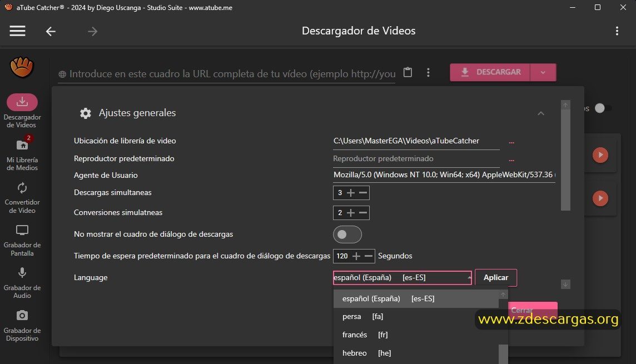The image size is (636, 364).
Task: Play the first video in background list
Action: click(x=600, y=155)
